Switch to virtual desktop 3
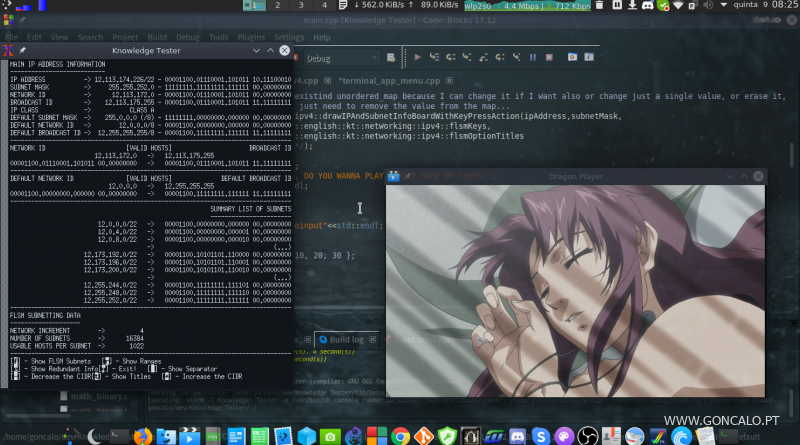Screen dimensions: 800x445 coord(298,6)
